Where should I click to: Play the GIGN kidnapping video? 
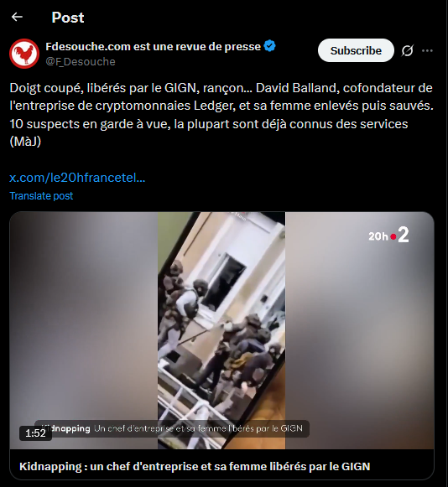tap(221, 330)
